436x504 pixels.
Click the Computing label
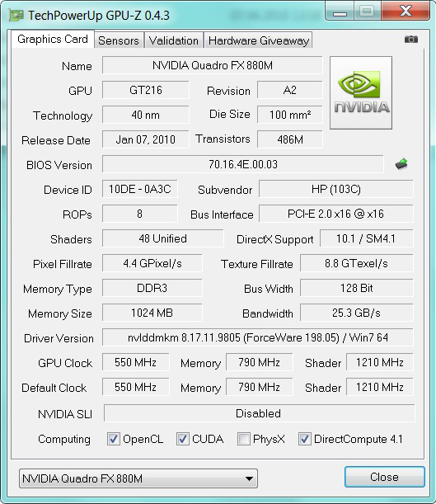64,440
